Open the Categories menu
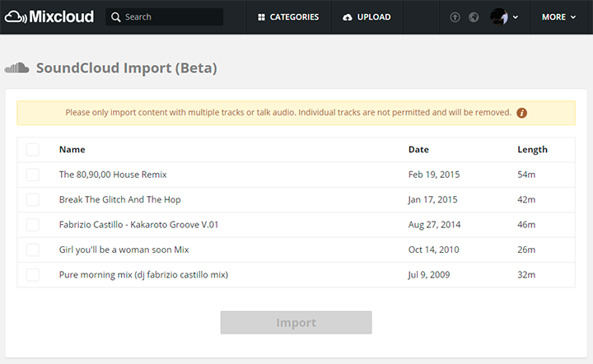 [x=288, y=17]
